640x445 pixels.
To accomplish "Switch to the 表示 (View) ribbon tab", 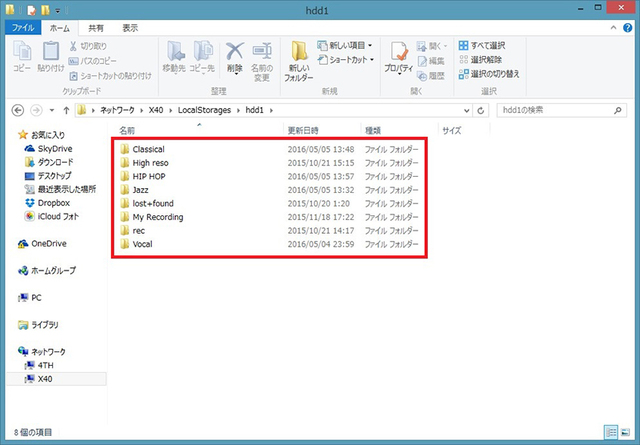I will [x=130, y=28].
